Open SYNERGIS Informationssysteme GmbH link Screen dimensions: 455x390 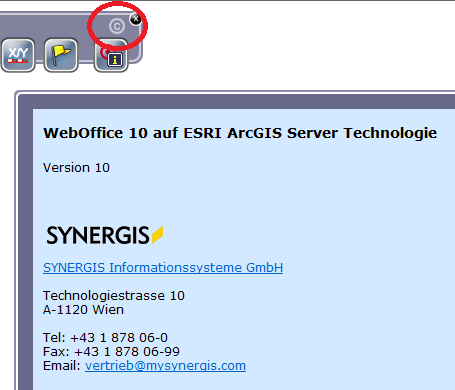[x=163, y=268]
